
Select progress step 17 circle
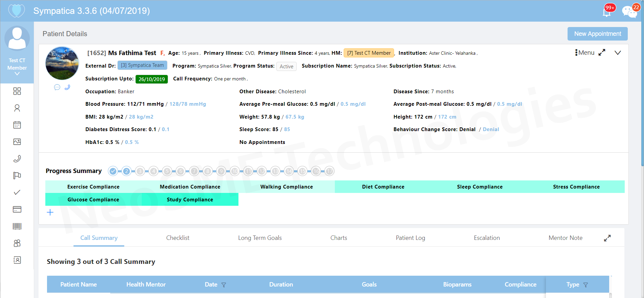pos(329,171)
